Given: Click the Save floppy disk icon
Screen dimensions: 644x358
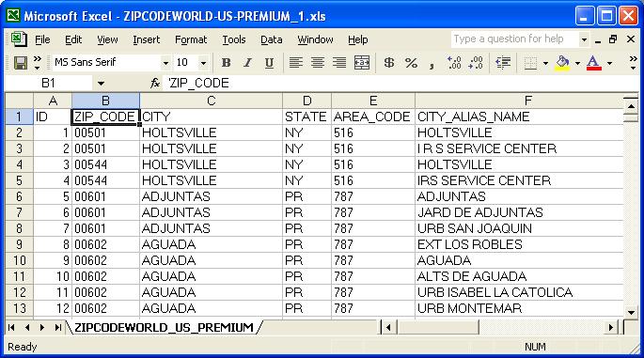Looking at the screenshot, I should point(20,63).
